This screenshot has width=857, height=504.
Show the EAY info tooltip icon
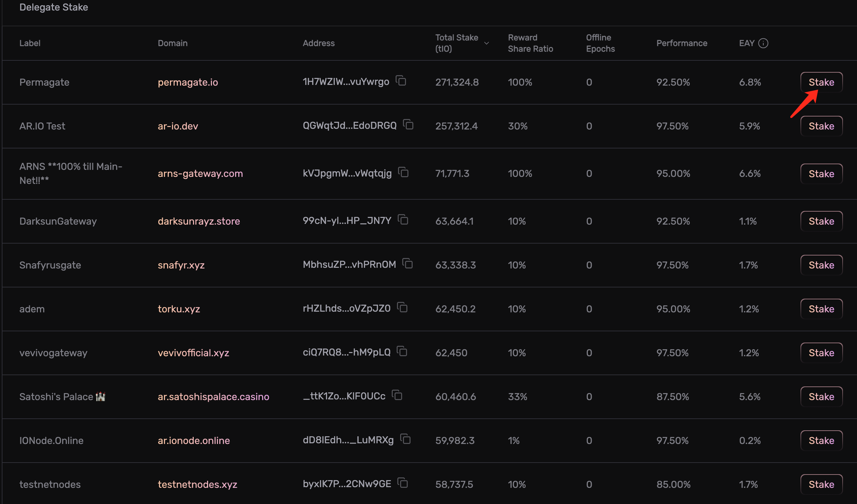tap(763, 43)
